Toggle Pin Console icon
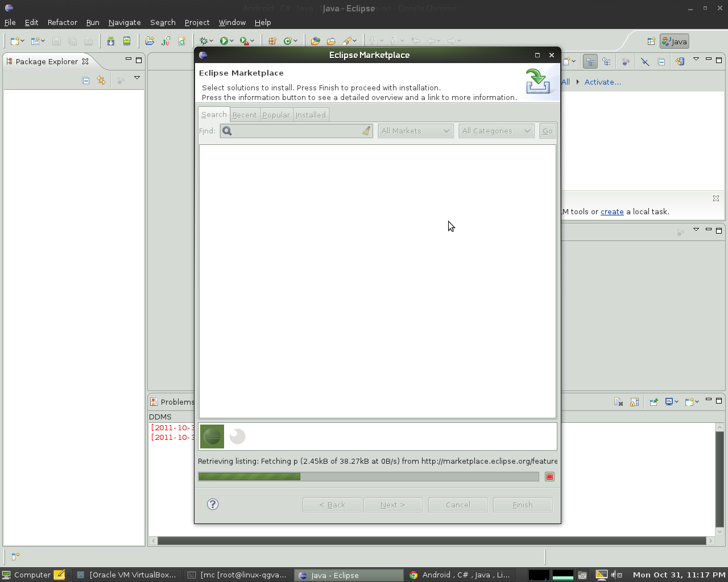Screen dimensions: 728x582 pyautogui.click(x=653, y=402)
